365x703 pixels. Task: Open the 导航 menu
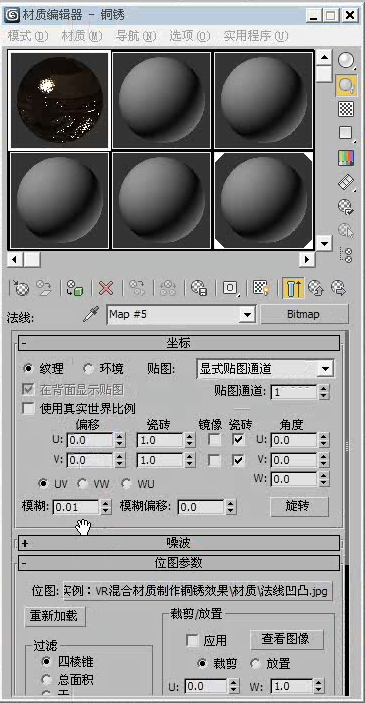pyautogui.click(x=136, y=36)
